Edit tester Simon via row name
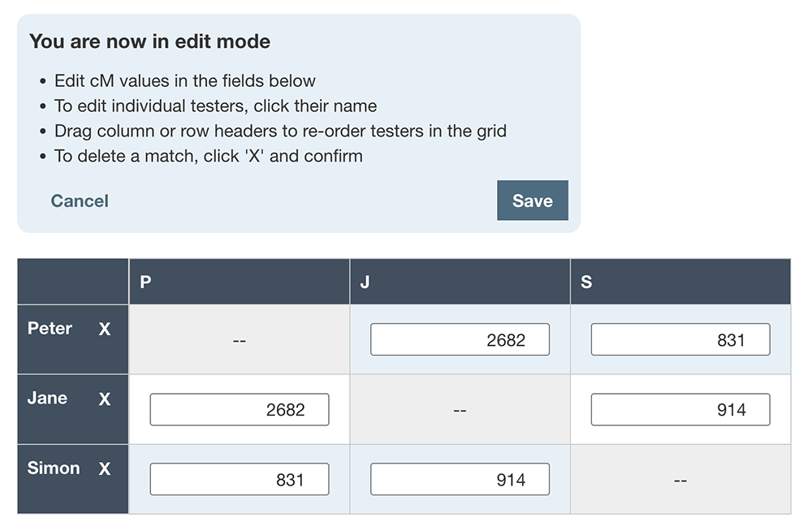 click(x=54, y=468)
